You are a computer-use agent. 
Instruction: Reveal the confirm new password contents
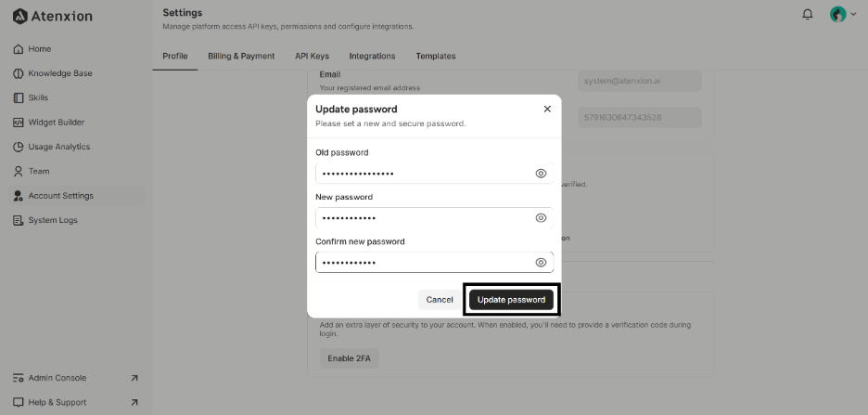coord(541,263)
